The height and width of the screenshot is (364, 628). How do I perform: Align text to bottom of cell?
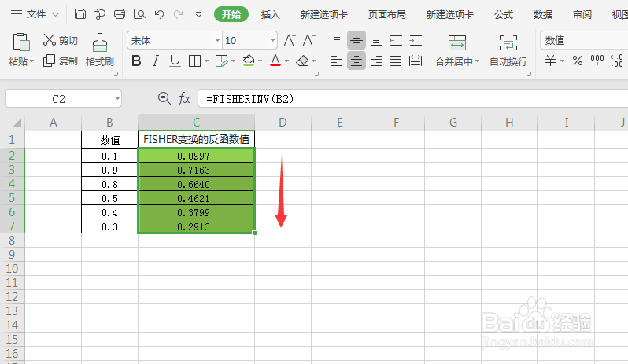(375, 40)
